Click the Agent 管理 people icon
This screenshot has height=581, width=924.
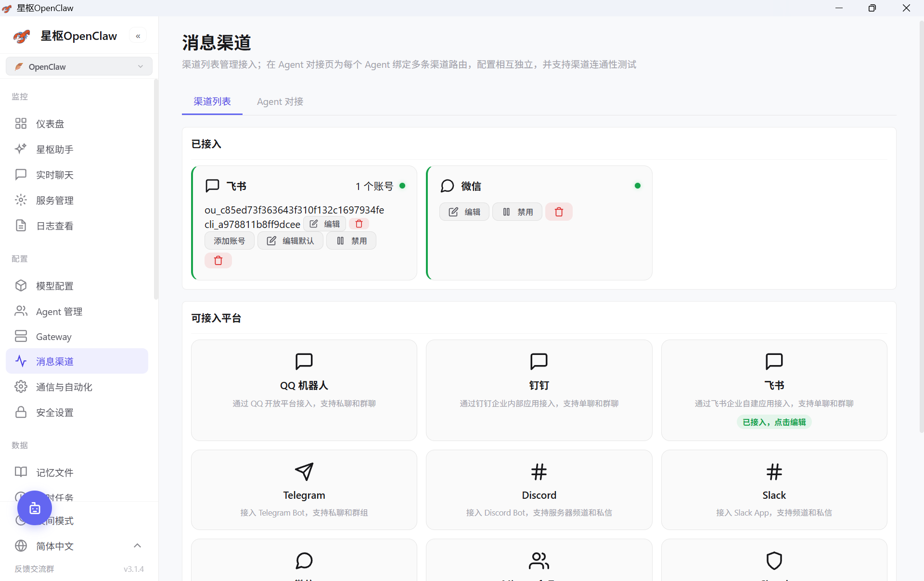21,311
